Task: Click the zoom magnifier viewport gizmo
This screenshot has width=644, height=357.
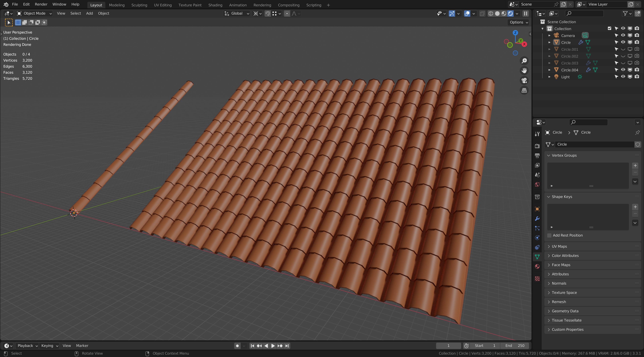Action: (x=524, y=61)
